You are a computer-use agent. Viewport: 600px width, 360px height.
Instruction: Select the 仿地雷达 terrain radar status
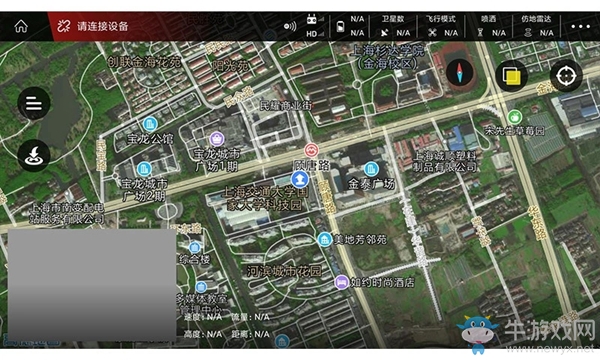pos(537,26)
